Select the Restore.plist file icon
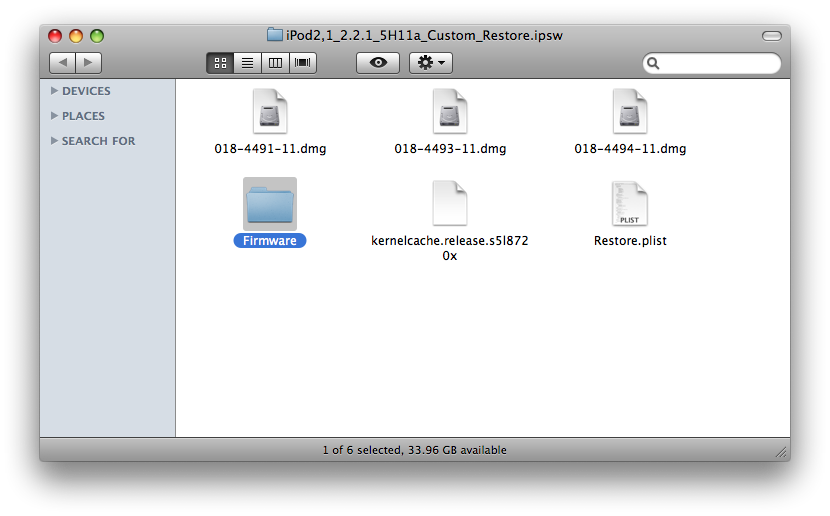The width and height of the screenshot is (830, 516). coord(630,204)
